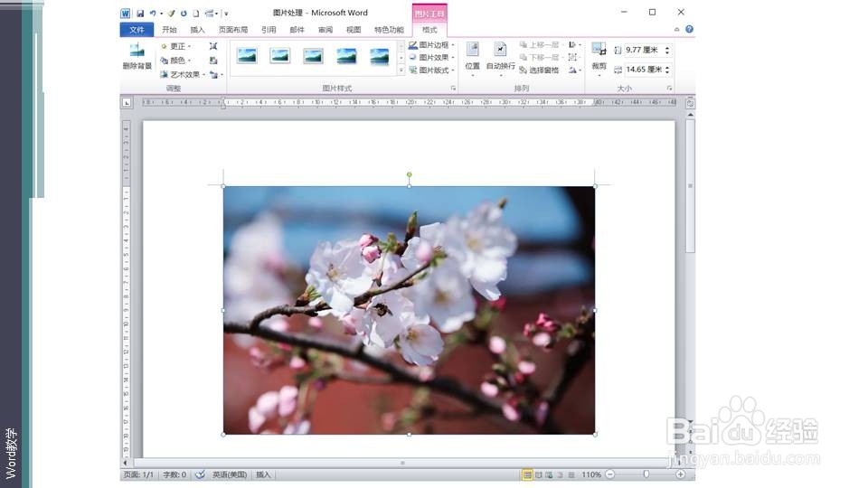Open the 图片样式 group dialog launcher

click(453, 88)
